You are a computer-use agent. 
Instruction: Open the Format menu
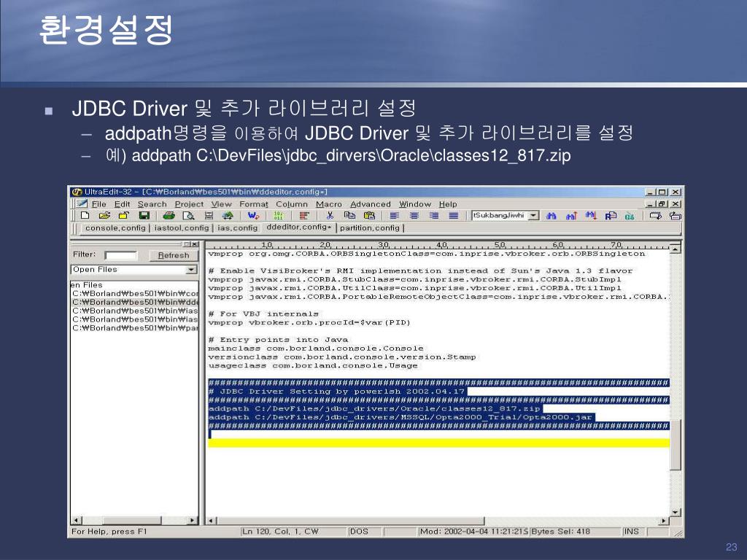[253, 204]
